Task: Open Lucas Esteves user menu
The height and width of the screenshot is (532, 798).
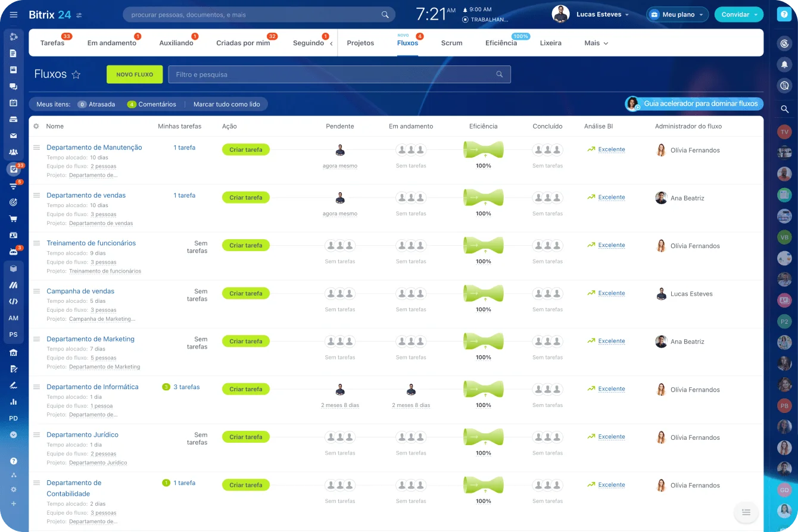Action: [x=601, y=14]
